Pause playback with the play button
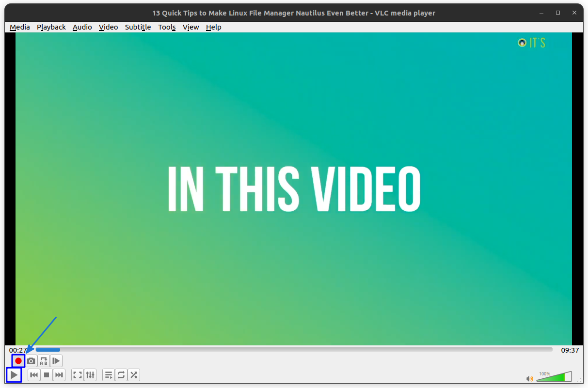Viewport: 588px width, 388px height. coord(14,374)
